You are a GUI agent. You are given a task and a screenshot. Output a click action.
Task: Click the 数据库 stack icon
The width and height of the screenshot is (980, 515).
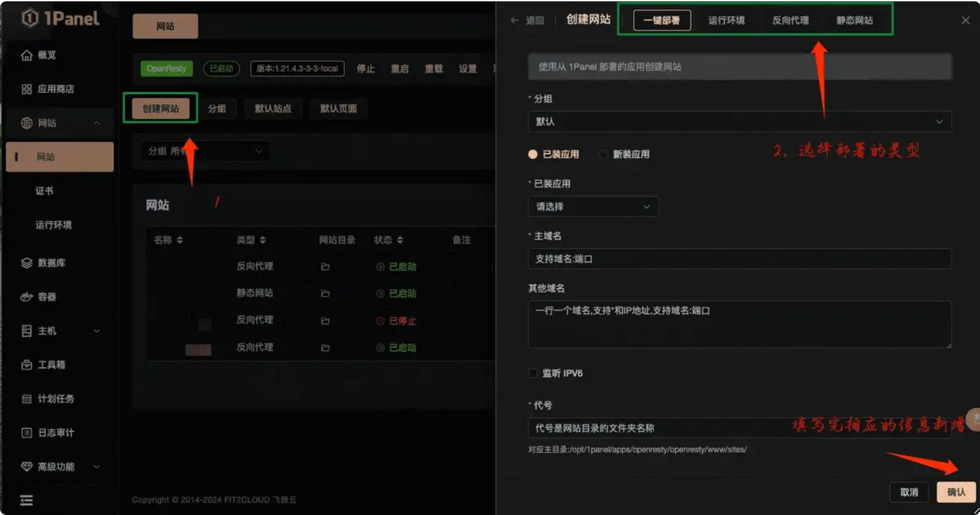click(x=26, y=263)
